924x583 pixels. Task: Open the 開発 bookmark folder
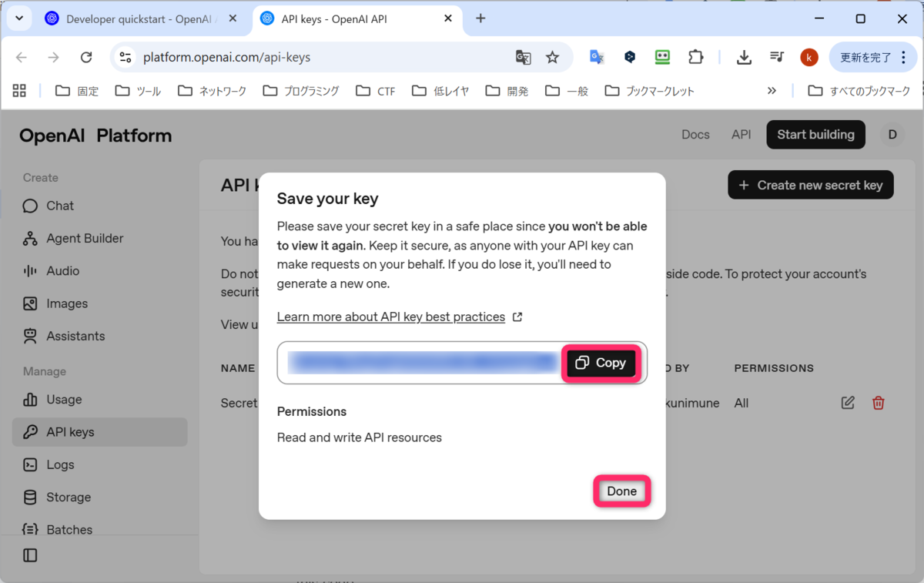click(x=507, y=91)
